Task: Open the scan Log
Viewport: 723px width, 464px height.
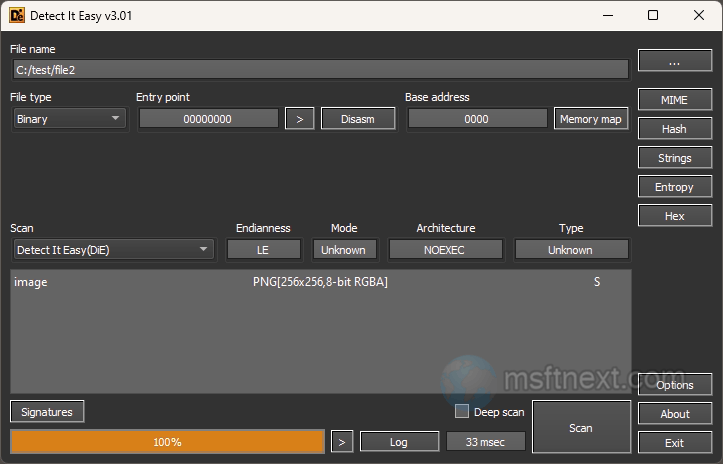Action: coord(399,442)
